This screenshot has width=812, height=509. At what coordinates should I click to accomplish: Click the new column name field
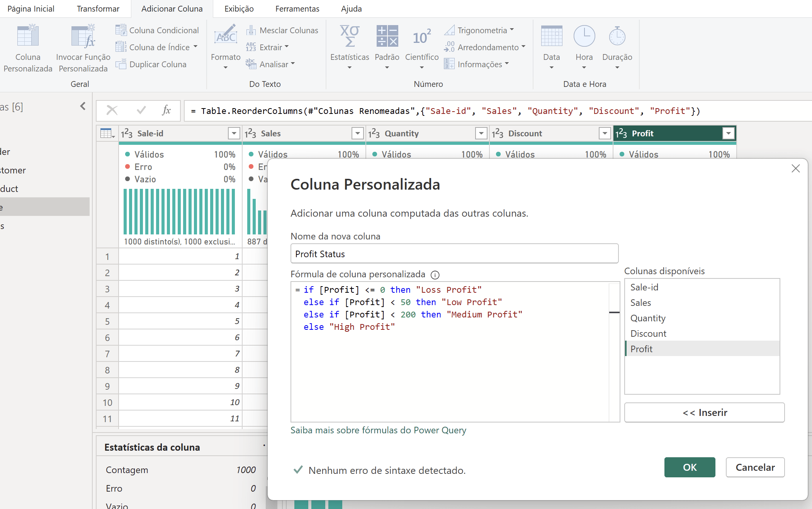[x=454, y=254]
